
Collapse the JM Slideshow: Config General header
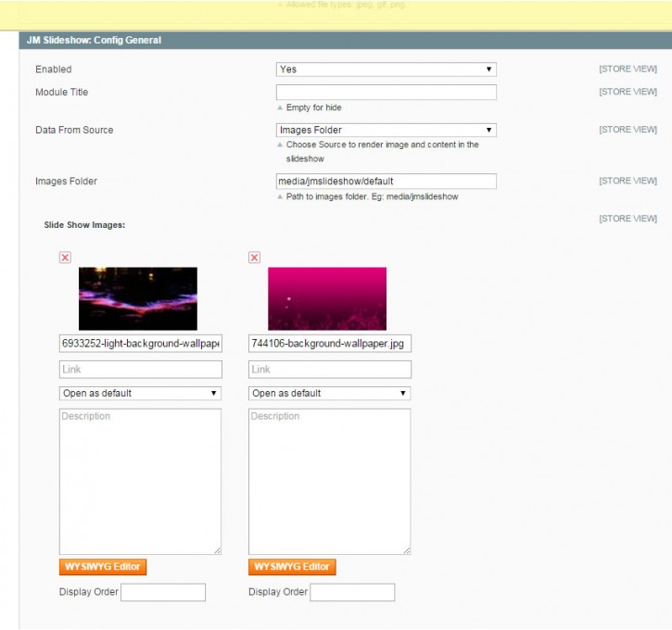(x=345, y=40)
